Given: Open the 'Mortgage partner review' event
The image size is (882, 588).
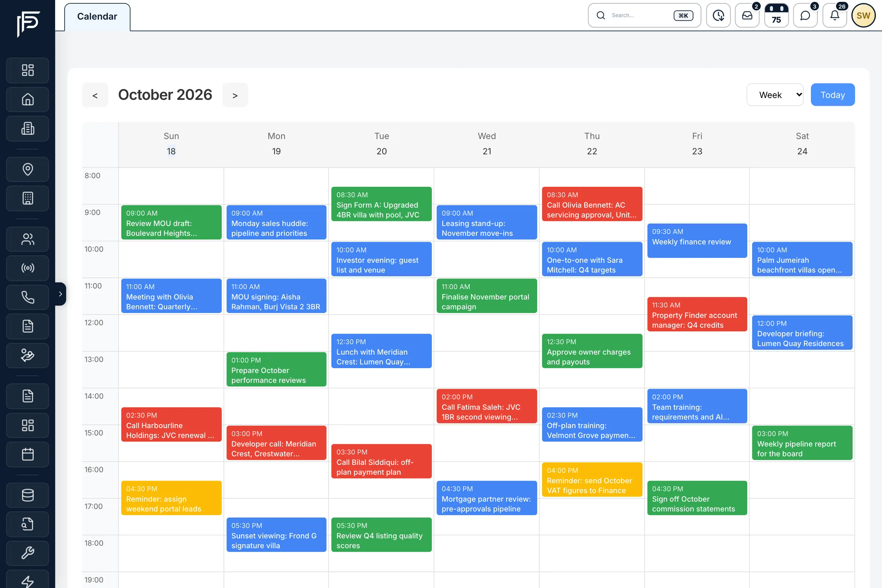Looking at the screenshot, I should tap(487, 498).
